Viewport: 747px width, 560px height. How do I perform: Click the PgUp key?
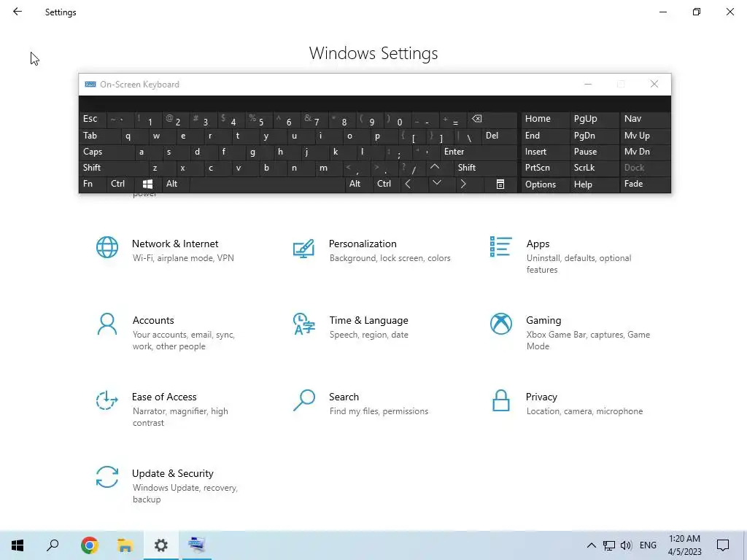pyautogui.click(x=594, y=119)
